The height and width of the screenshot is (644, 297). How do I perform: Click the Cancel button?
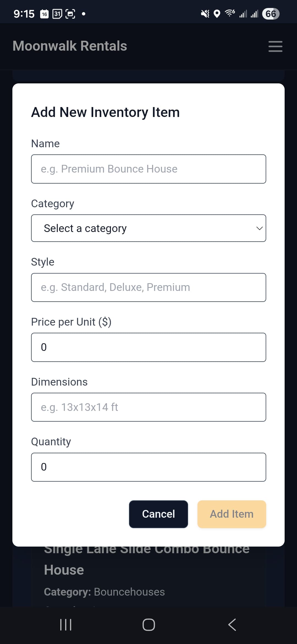[x=158, y=514]
